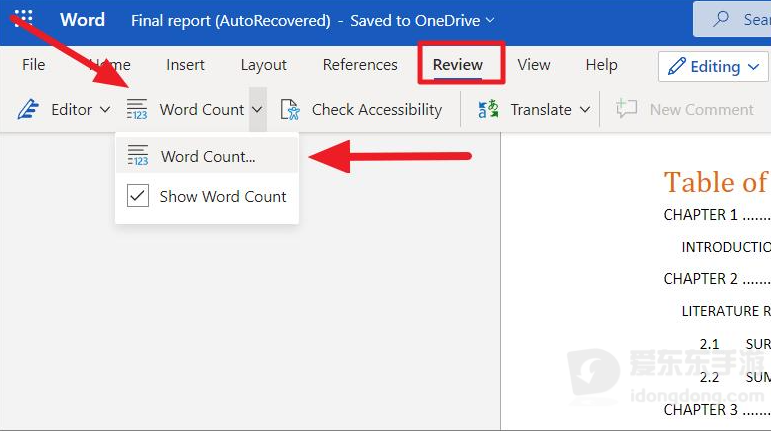Screen dimensions: 771x431
Task: Click the Word Count... menu entry icon
Action: [138, 155]
